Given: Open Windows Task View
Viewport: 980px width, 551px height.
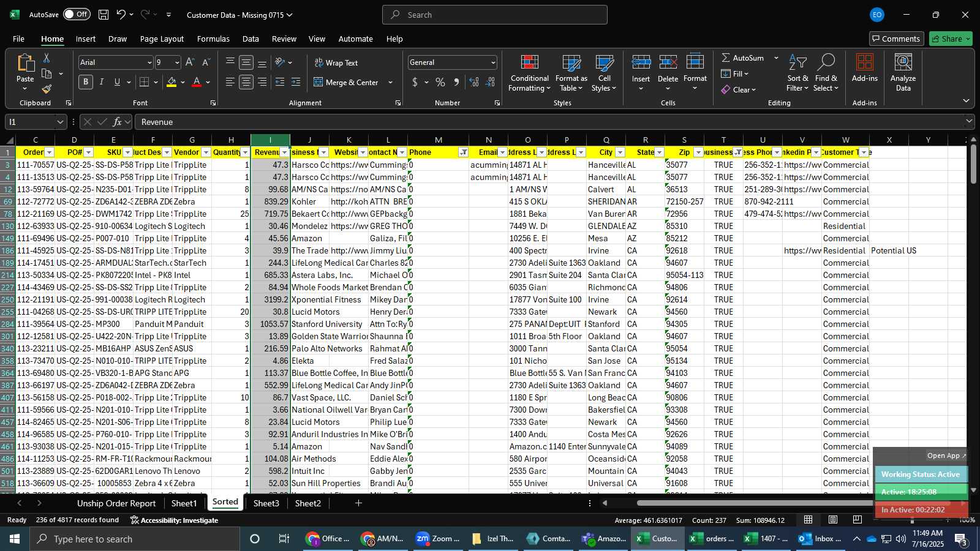Looking at the screenshot, I should pos(284,539).
